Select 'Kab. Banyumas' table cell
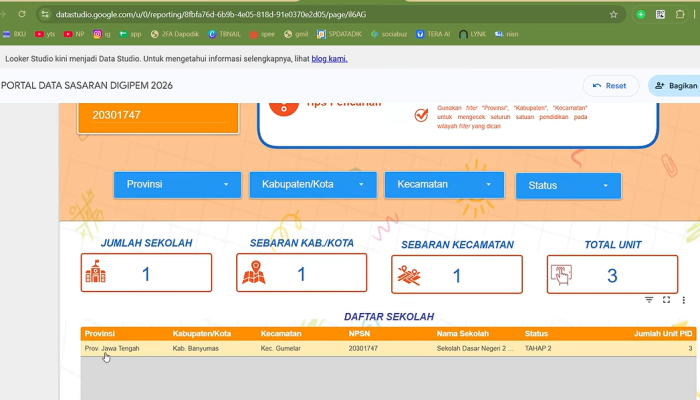Image resolution: width=700 pixels, height=400 pixels. [196, 348]
